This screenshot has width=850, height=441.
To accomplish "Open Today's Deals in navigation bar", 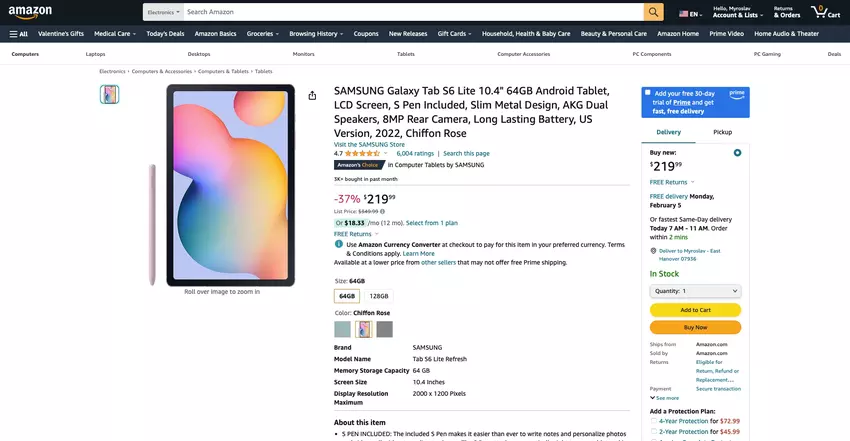I will [x=165, y=33].
